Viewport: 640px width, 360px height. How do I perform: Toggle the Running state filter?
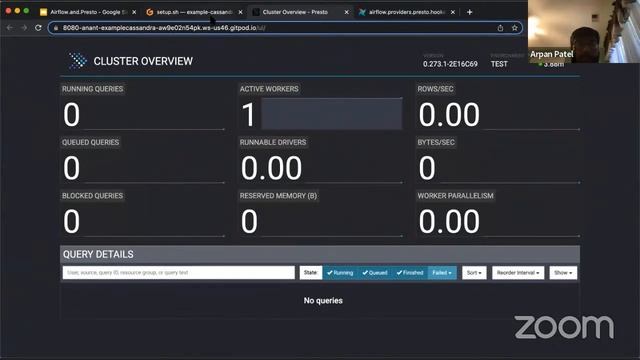[340, 273]
